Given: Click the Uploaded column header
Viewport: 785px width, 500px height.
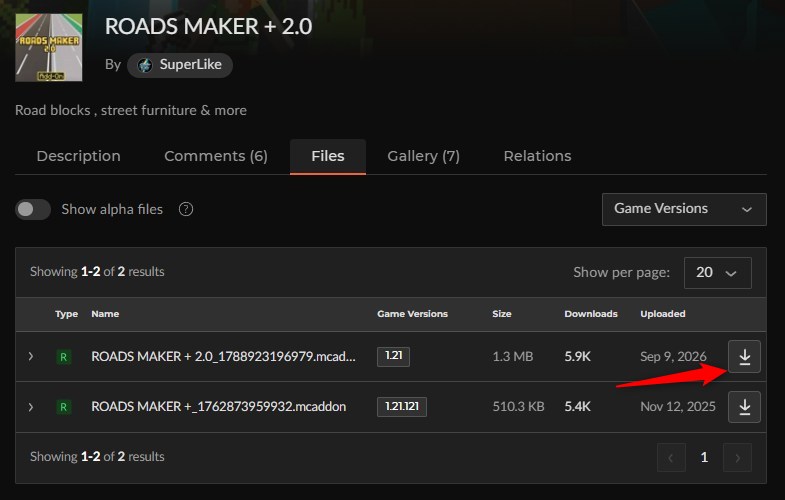Looking at the screenshot, I should pos(663,314).
